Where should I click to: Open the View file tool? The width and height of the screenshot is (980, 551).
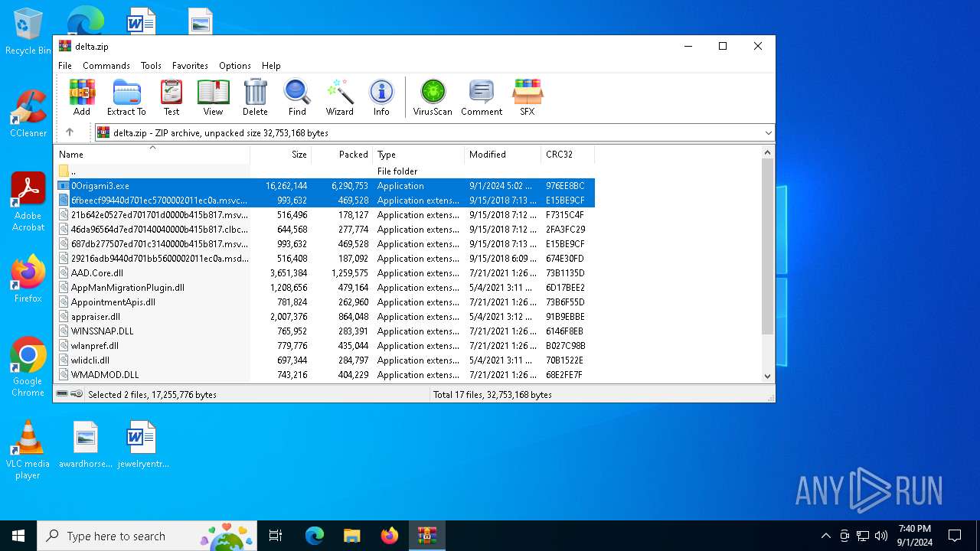coord(213,97)
